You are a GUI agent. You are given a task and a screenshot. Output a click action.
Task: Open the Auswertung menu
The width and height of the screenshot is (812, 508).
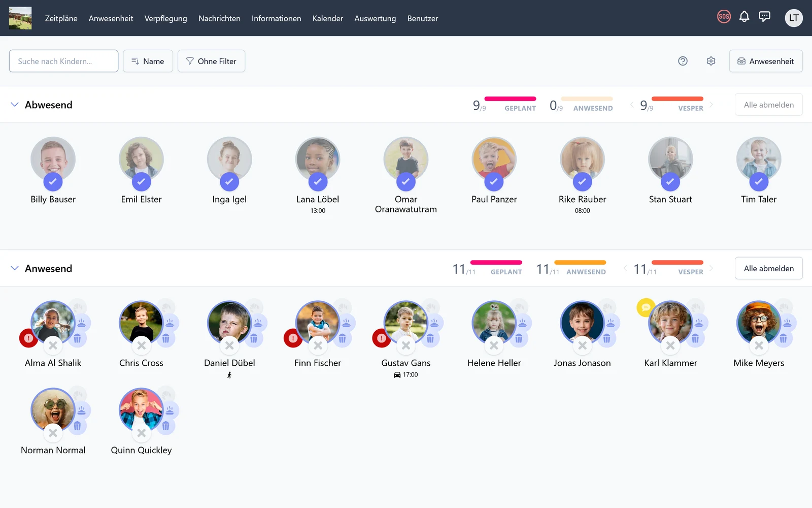pyautogui.click(x=375, y=18)
